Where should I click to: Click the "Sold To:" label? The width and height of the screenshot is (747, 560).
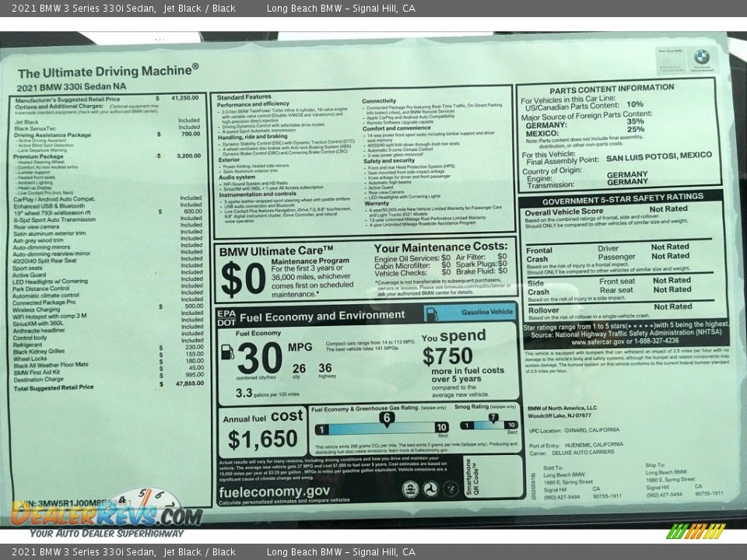552,468
